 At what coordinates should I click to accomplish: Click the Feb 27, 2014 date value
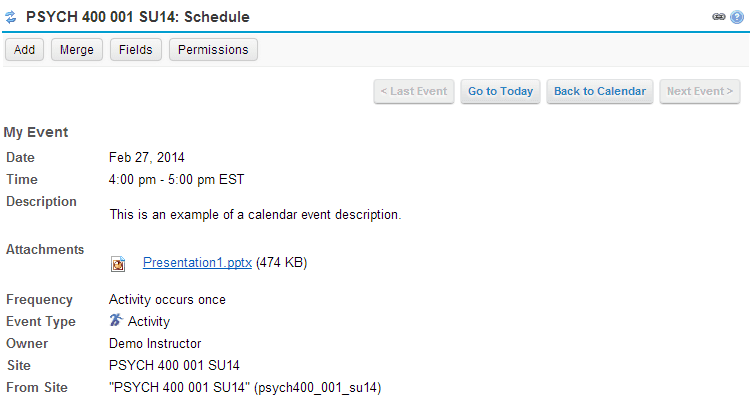pyautogui.click(x=147, y=158)
